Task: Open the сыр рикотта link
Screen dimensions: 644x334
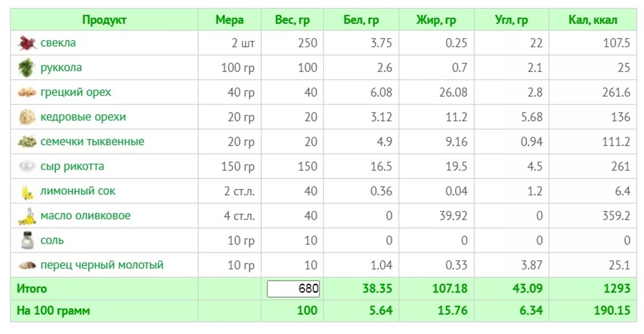Action: pos(72,166)
